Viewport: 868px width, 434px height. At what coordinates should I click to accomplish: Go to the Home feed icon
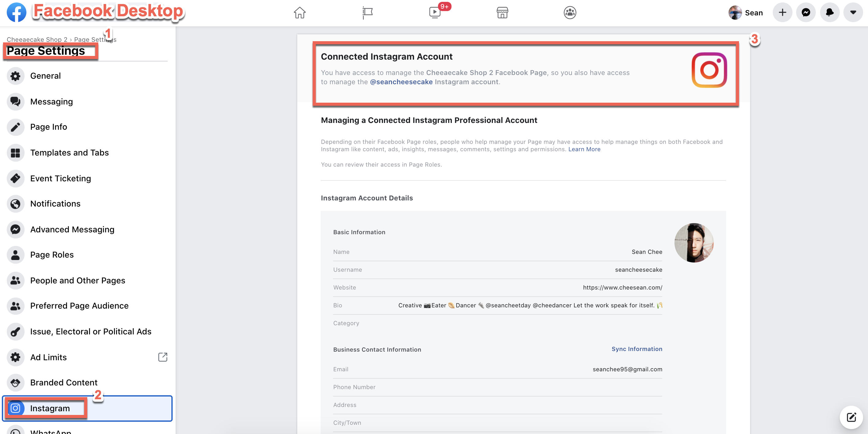(x=299, y=13)
